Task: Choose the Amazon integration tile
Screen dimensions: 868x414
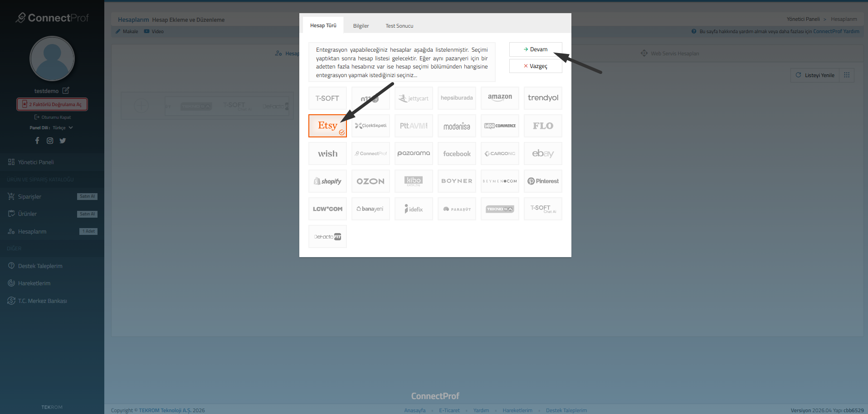Action: tap(500, 98)
